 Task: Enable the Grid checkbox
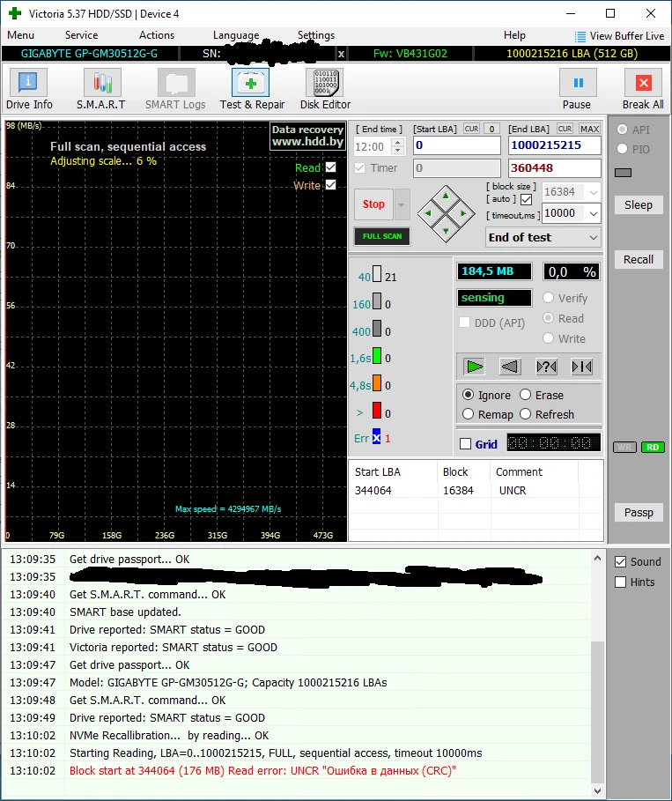[x=465, y=444]
